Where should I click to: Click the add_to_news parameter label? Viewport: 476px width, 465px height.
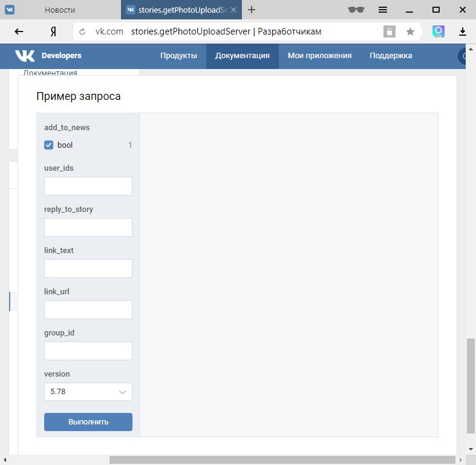pyautogui.click(x=67, y=127)
